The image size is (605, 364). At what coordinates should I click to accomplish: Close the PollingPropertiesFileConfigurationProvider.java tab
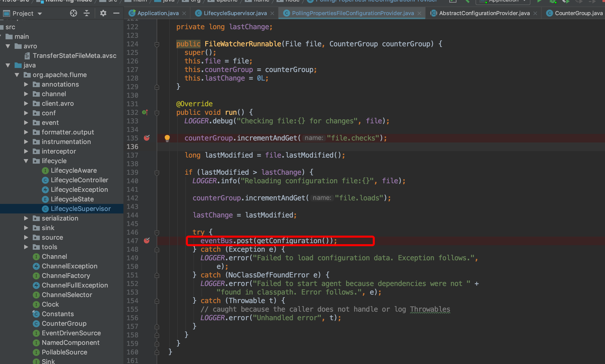point(419,13)
